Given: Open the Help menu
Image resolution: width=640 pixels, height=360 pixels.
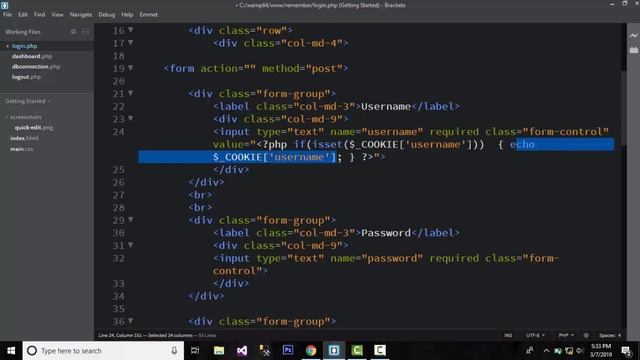Looking at the screenshot, I should pos(127,14).
